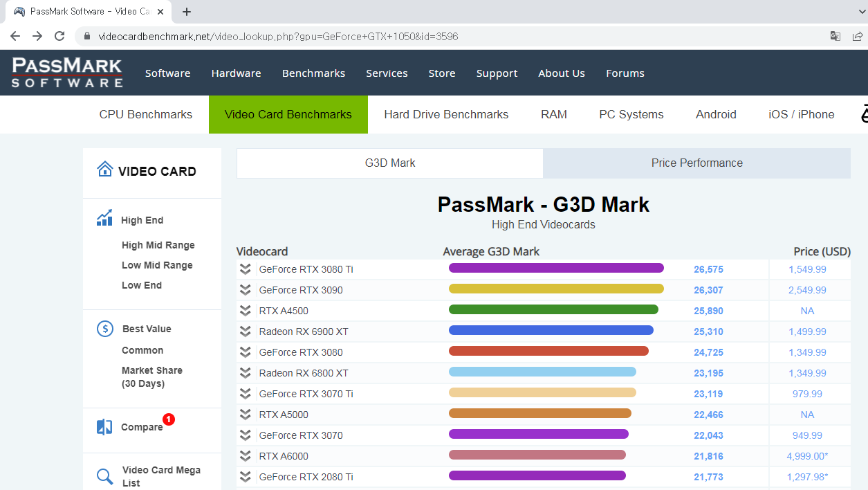
Task: Click the 4,999.00* RTX A6000 price
Action: [807, 456]
